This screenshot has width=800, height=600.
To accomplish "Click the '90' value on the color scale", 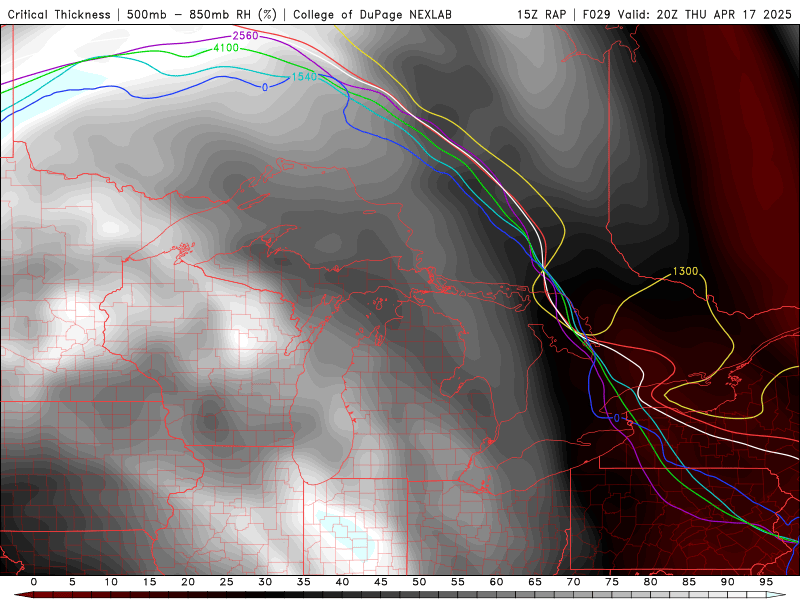I will 728,582.
